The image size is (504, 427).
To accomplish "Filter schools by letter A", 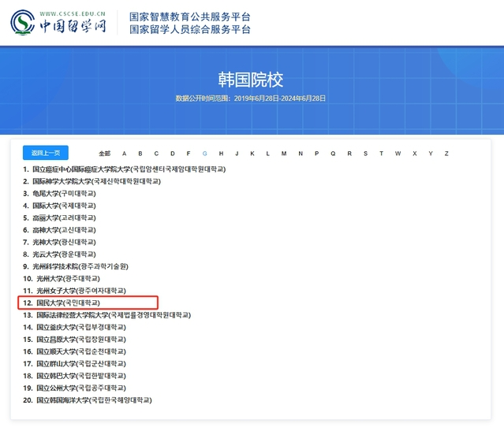I will tap(122, 154).
